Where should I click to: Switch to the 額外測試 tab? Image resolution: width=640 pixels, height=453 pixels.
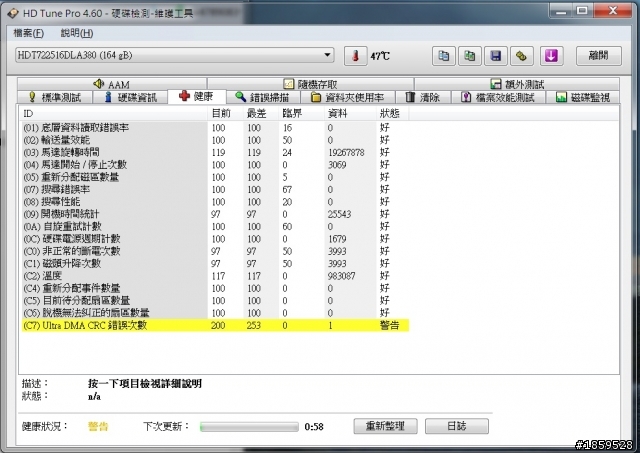click(517, 84)
